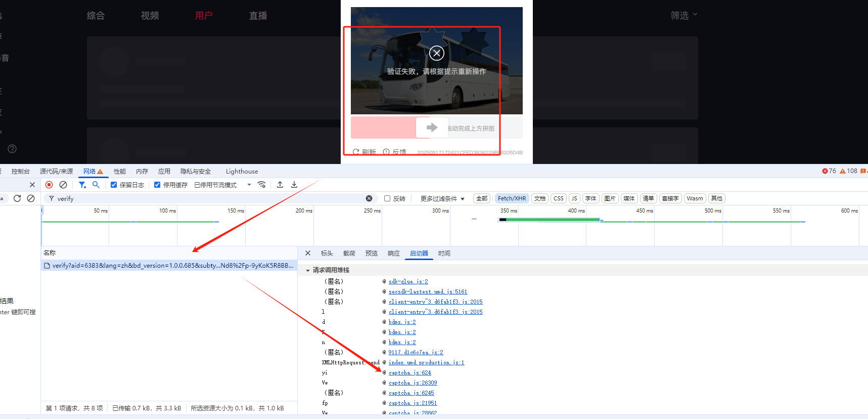868x419 pixels.
Task: Open throttling mode dropdown
Action: [223, 185]
